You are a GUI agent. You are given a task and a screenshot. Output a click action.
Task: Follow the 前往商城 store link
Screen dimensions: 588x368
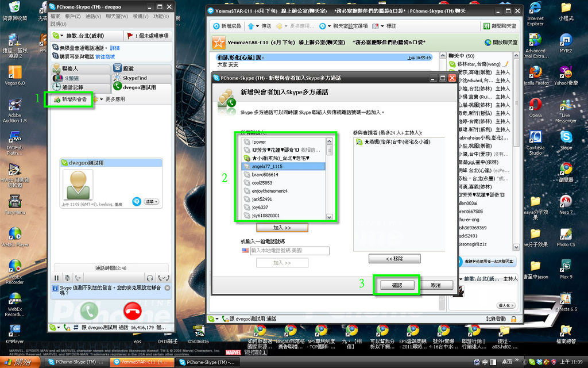[105, 57]
